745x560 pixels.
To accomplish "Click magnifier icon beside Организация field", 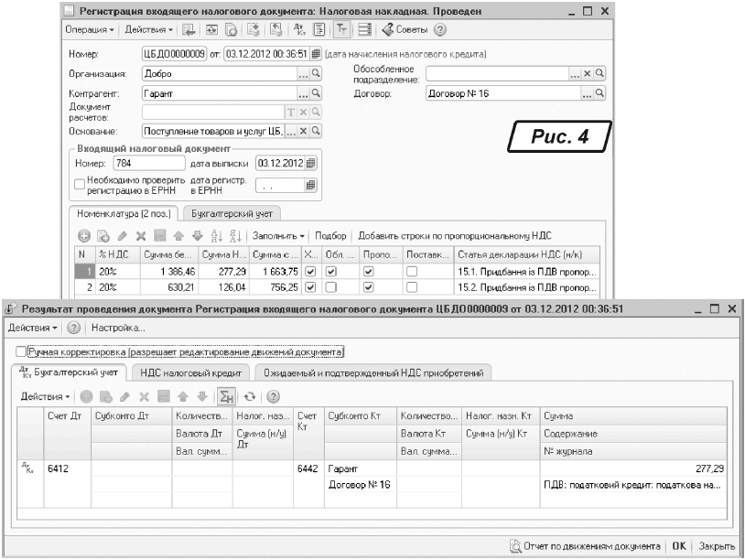I will click(316, 73).
